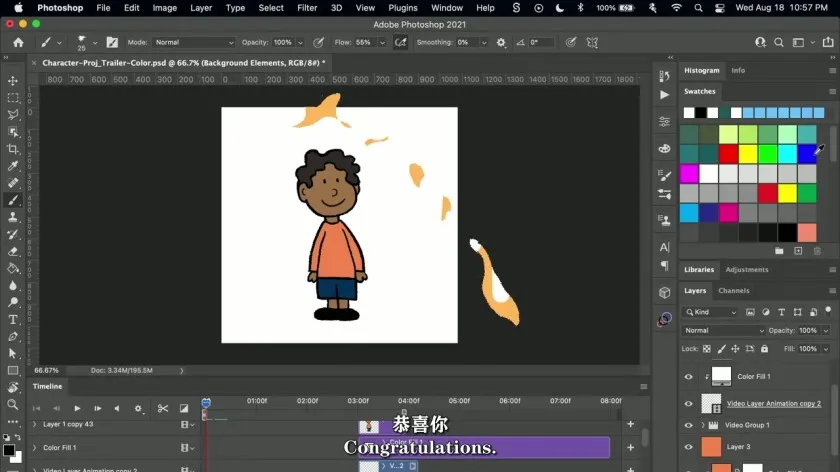Expand Layer 1 copy 43 timeline track
The image size is (840, 472).
coord(34,425)
